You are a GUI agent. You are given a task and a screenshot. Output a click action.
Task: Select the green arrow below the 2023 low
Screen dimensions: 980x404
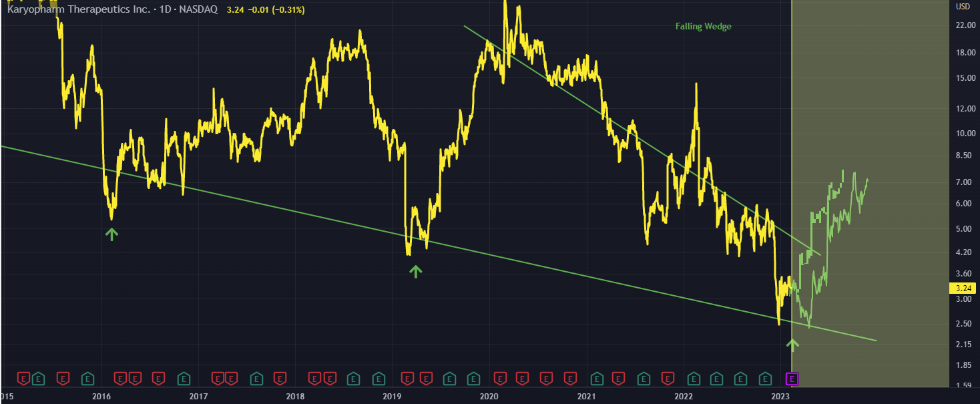(792, 345)
